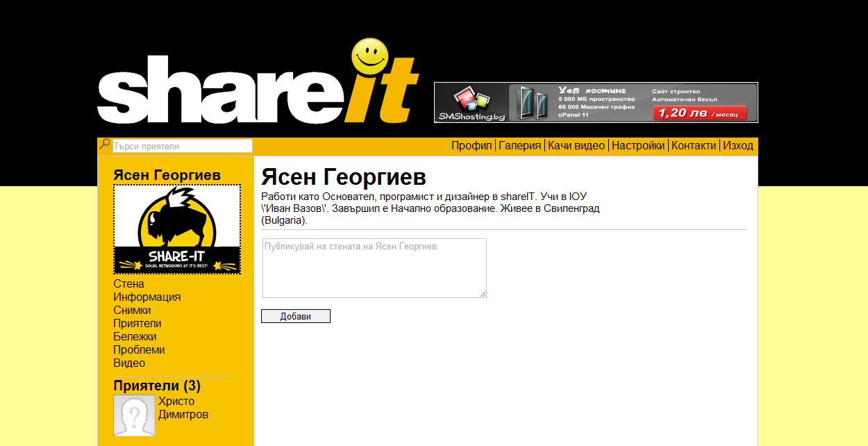This screenshot has height=446, width=868.
Task: Open Видео in sidebar
Action: point(129,363)
